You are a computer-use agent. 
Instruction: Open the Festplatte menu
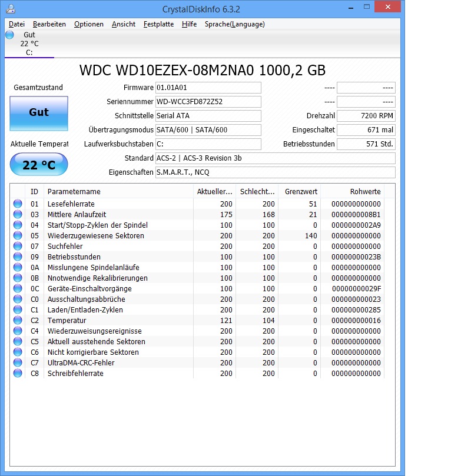(x=158, y=24)
